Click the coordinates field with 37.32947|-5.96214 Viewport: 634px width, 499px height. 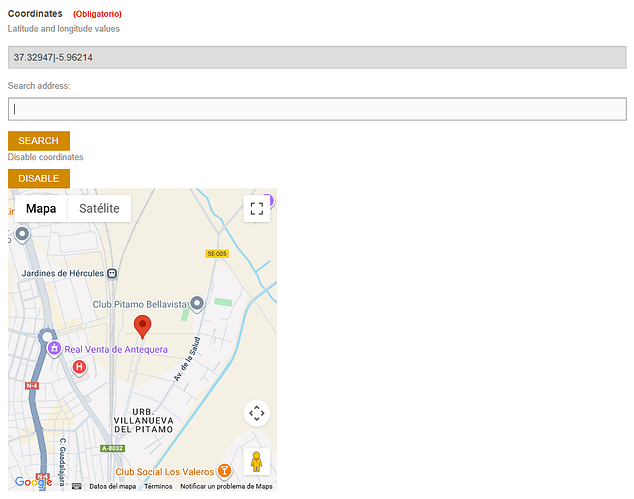(x=317, y=58)
